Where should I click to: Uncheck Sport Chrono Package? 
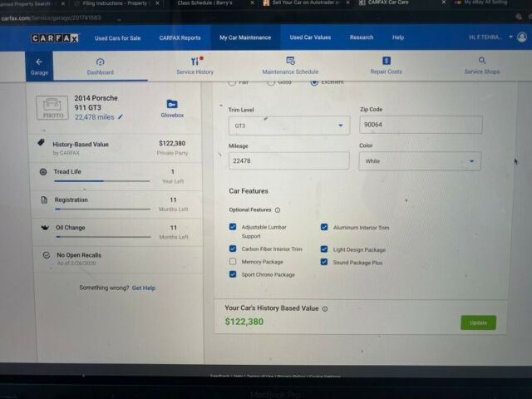click(233, 274)
